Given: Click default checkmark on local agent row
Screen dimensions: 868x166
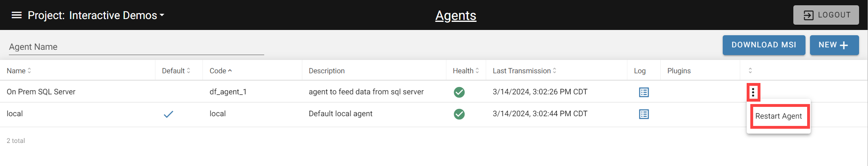Looking at the screenshot, I should coord(168,114).
